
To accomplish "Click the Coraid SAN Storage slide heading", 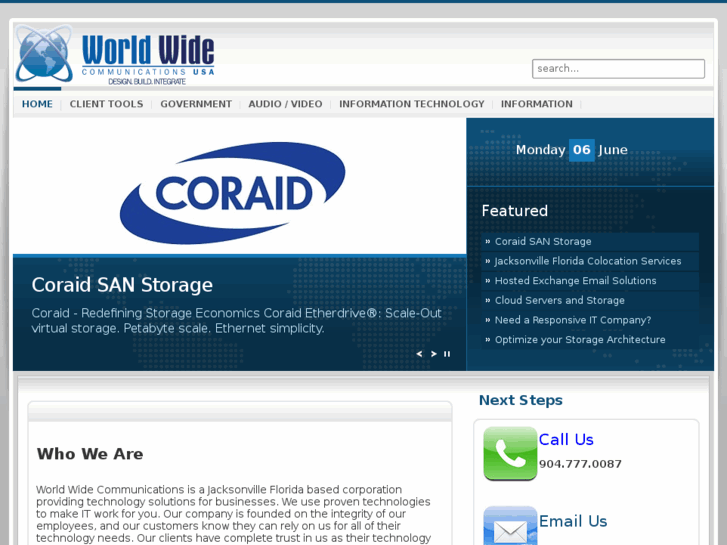I will click(122, 285).
